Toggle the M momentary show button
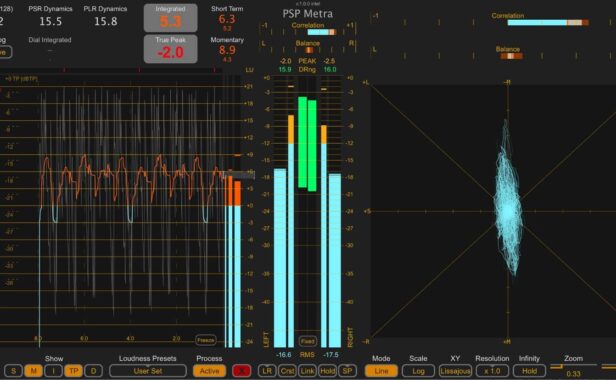This screenshot has width=616, height=380. coord(33,371)
